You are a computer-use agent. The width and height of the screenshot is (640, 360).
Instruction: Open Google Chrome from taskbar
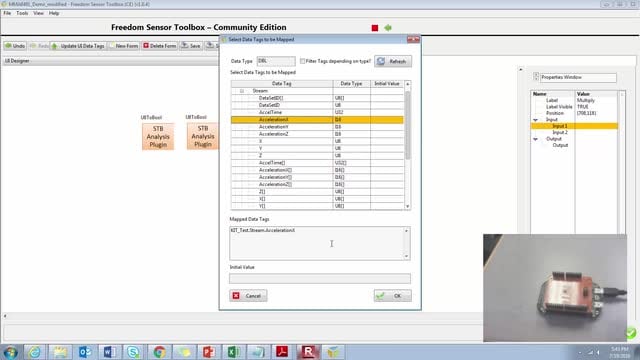tap(159, 352)
